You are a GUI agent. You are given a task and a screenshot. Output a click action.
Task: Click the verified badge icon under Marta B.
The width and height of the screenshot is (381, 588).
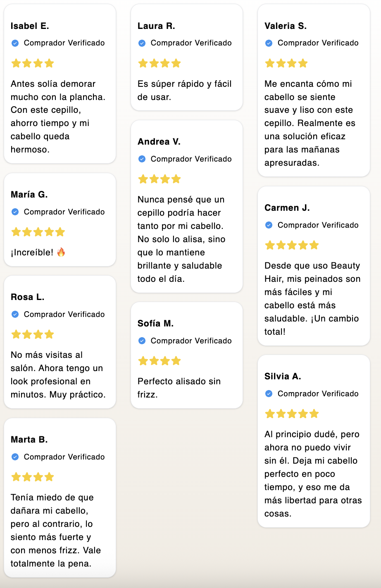(15, 457)
